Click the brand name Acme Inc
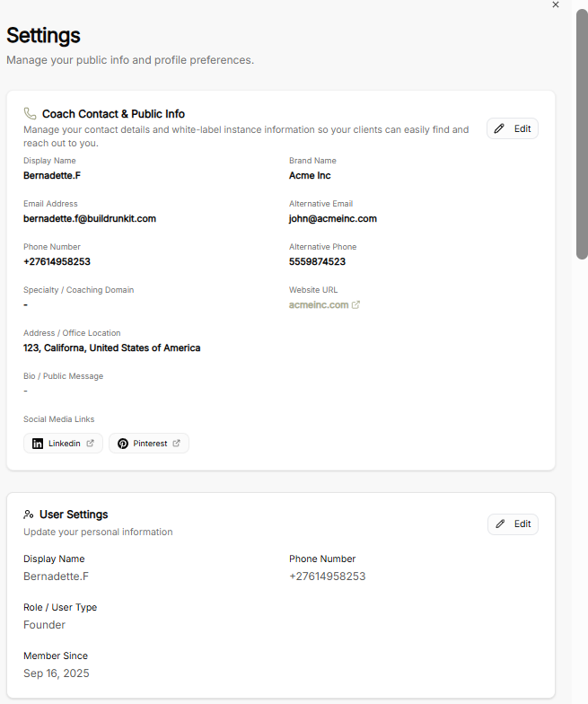588x704 pixels. click(x=310, y=176)
